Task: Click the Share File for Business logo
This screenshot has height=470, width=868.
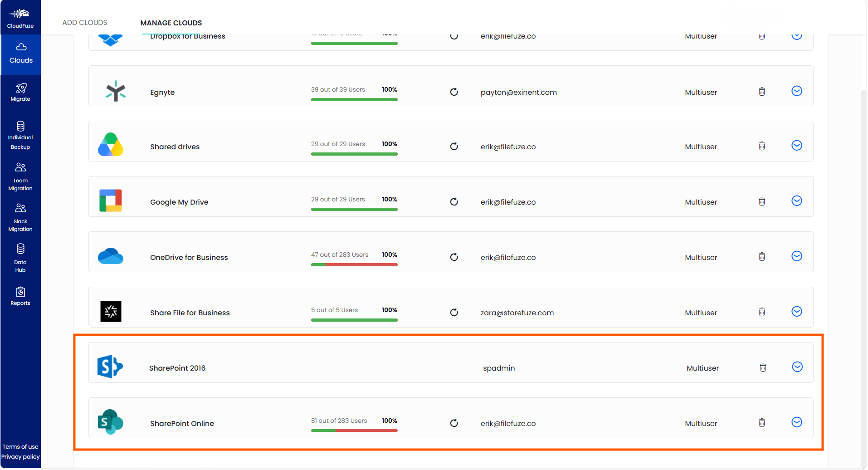Action: pos(111,312)
